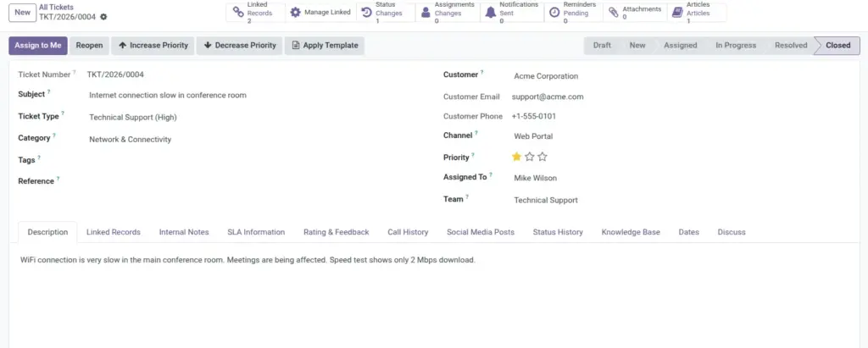
Task: Show help tooltip for Assigned To
Action: click(491, 174)
